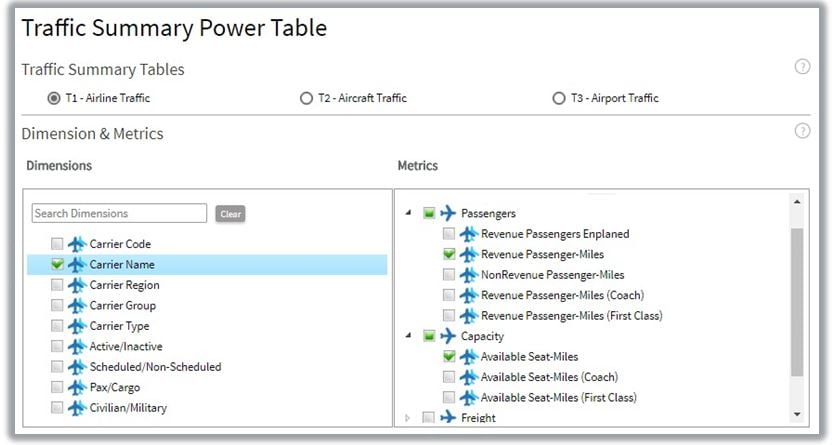Click the Scheduled/Non-Scheduled dimension label
Image resolution: width=836 pixels, height=445 pixels.
pyautogui.click(x=155, y=367)
